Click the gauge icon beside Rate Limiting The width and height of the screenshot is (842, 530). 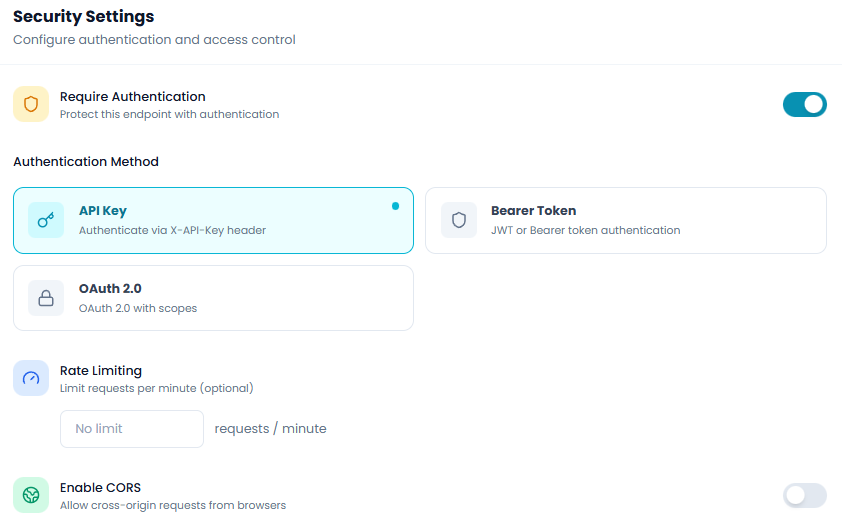tap(31, 378)
